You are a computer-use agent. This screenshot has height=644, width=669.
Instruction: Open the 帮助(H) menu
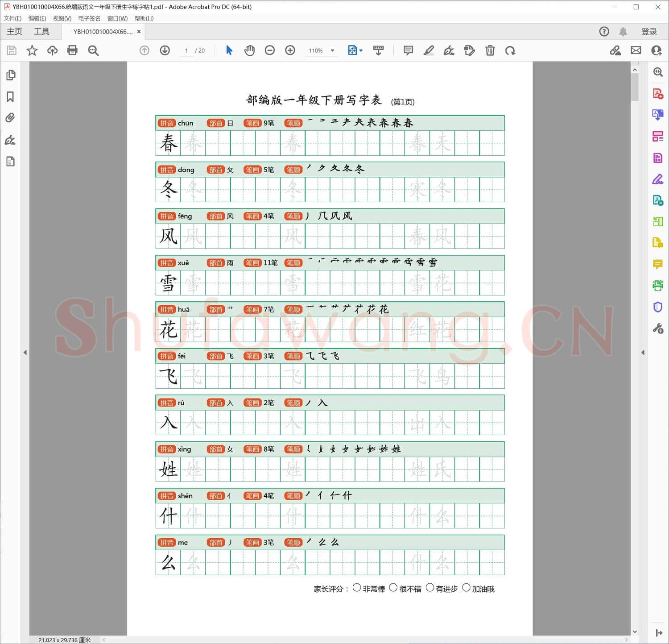click(x=144, y=18)
